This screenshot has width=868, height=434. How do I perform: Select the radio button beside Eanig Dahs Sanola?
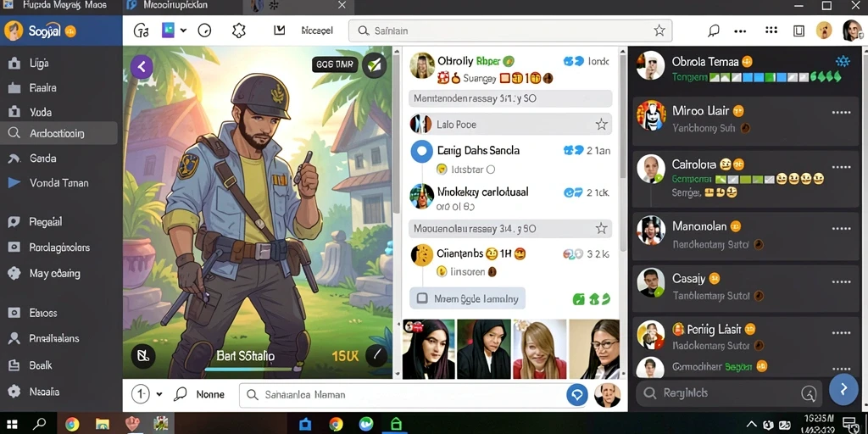(x=422, y=151)
